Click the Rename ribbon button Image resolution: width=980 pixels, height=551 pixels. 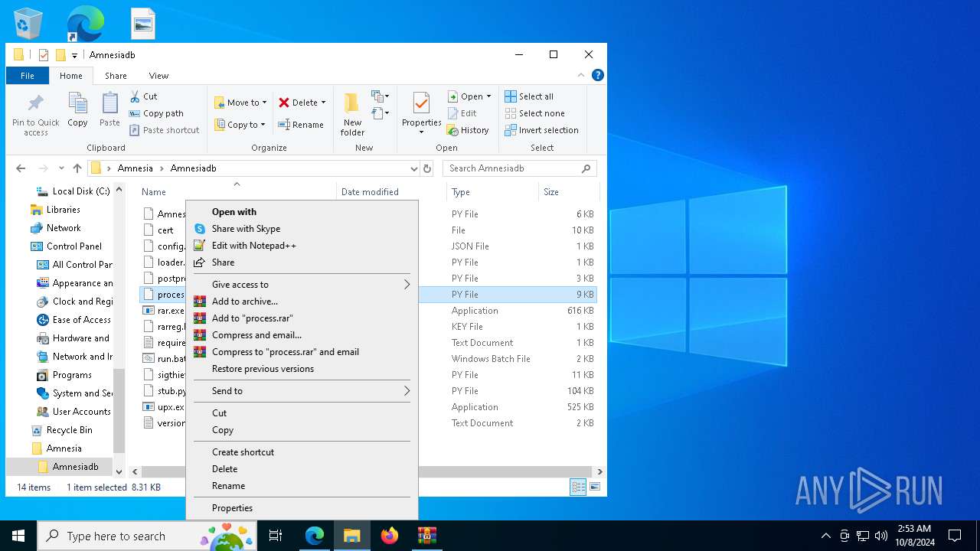301,125
